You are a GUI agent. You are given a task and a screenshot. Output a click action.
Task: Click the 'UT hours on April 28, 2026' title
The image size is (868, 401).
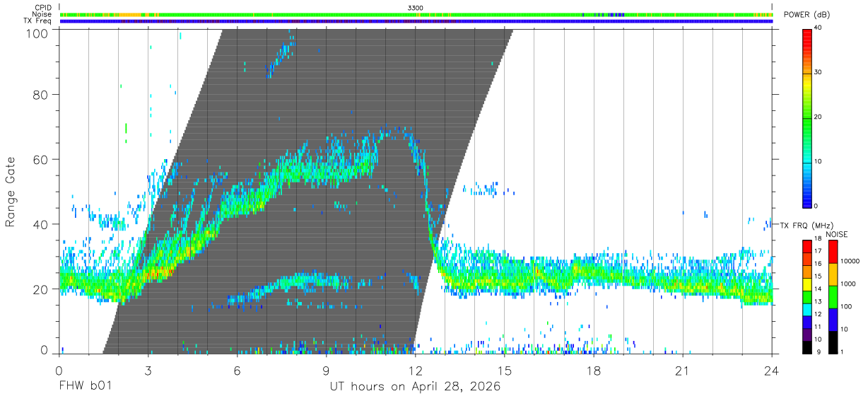pyautogui.click(x=415, y=386)
